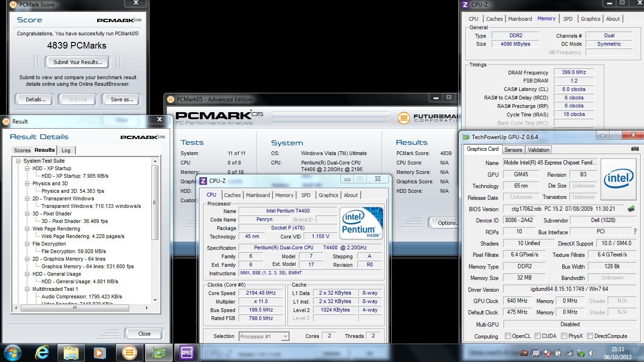Viewport: 644px width, 362px height.
Task: Open the Sensors tab in GPU-Z
Action: (513, 149)
